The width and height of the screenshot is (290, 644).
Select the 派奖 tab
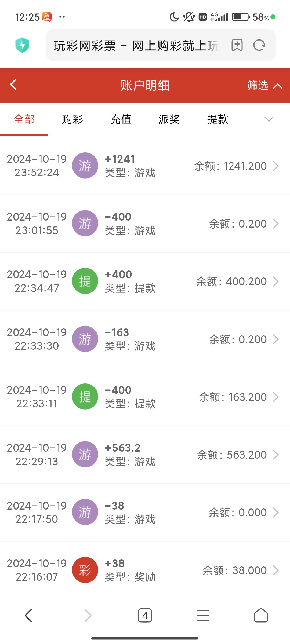[x=169, y=119]
